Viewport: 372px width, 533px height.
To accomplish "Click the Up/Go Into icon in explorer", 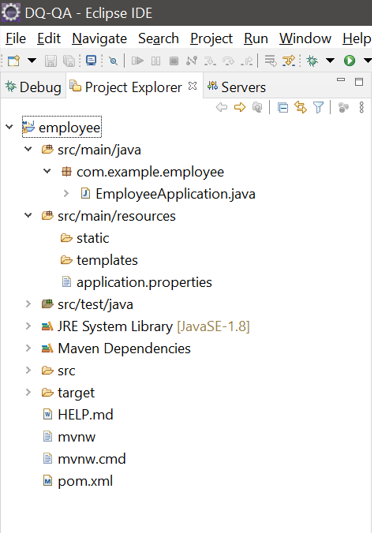I will pyautogui.click(x=257, y=107).
